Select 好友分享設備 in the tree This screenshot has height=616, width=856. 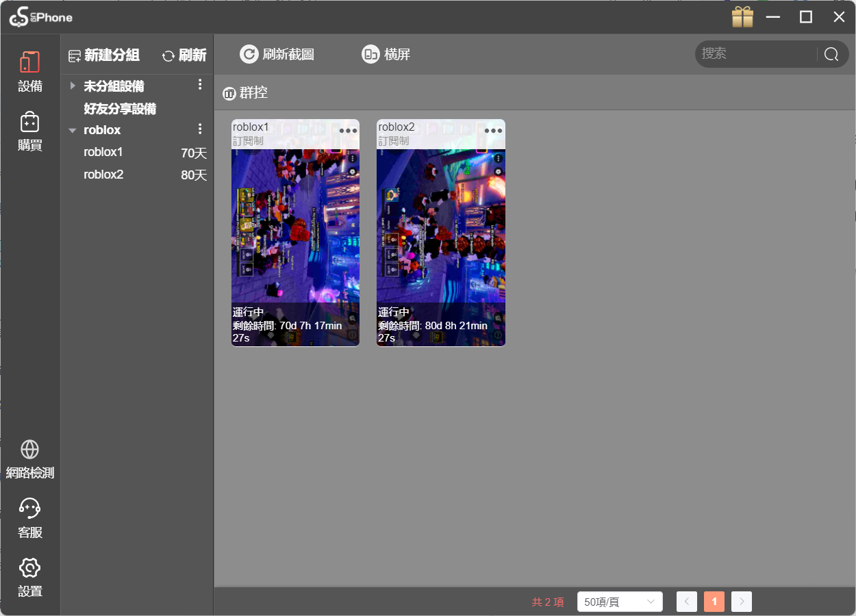coord(120,109)
